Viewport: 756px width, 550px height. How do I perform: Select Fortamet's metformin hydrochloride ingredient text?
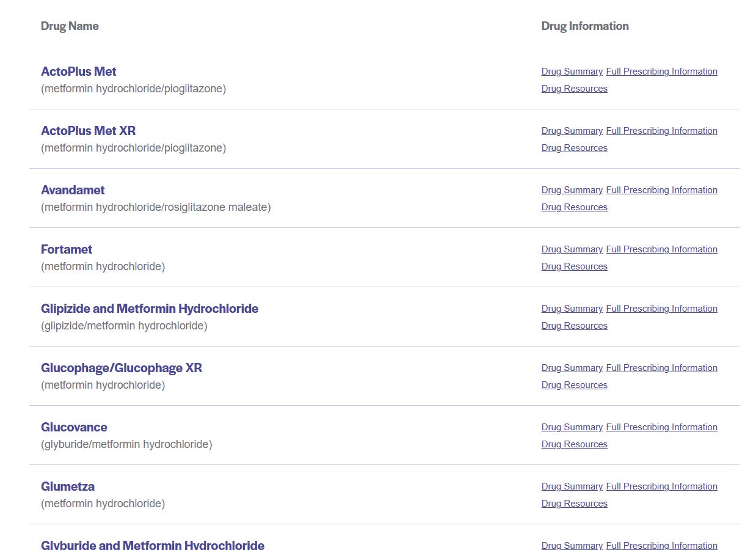pos(103,266)
